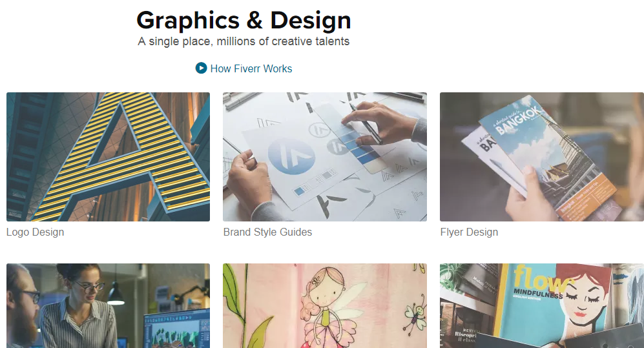Select the thumbnail showing designers at a computer

[108, 305]
